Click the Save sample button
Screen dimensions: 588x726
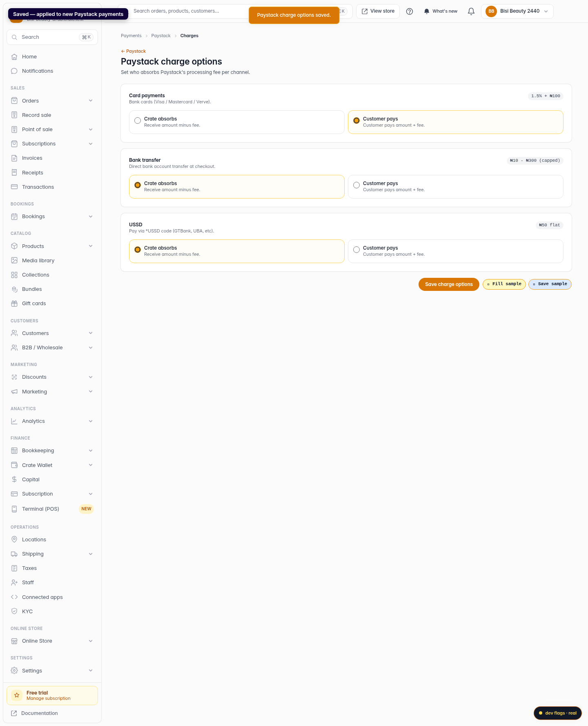(x=550, y=284)
